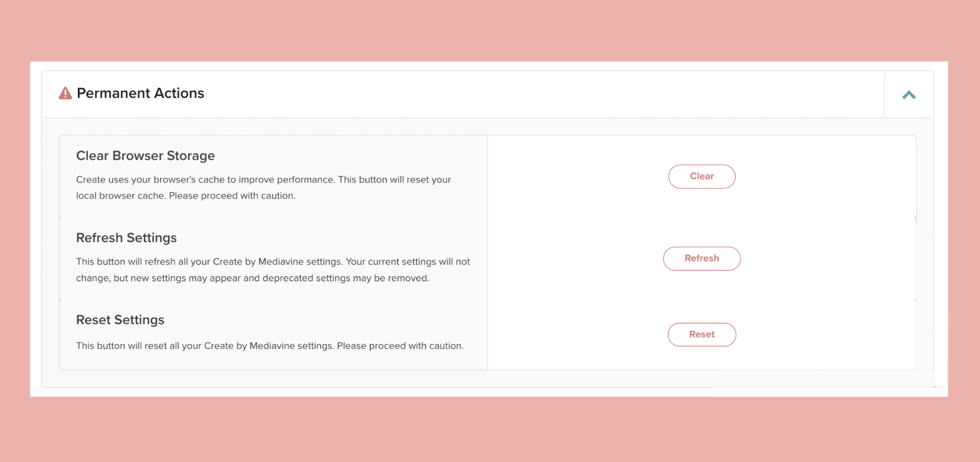Click the sentence "This button will reset all"
This screenshot has width=980, height=462.
(x=269, y=346)
